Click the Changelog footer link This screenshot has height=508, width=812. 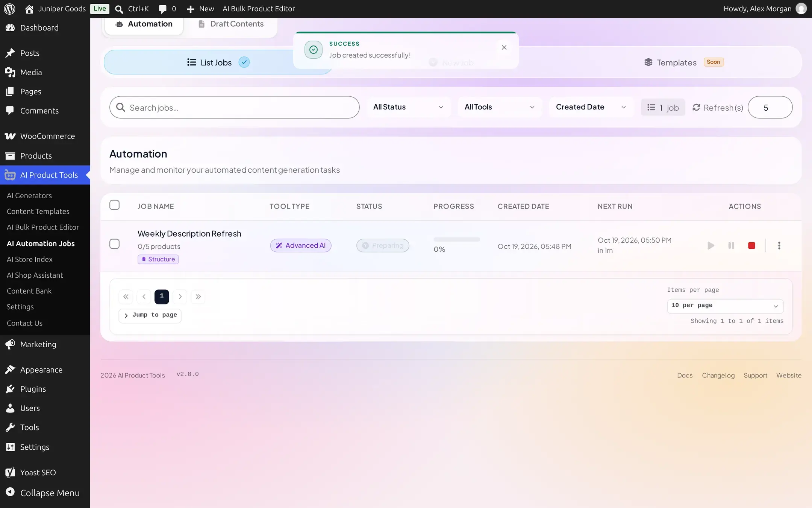[x=718, y=376]
